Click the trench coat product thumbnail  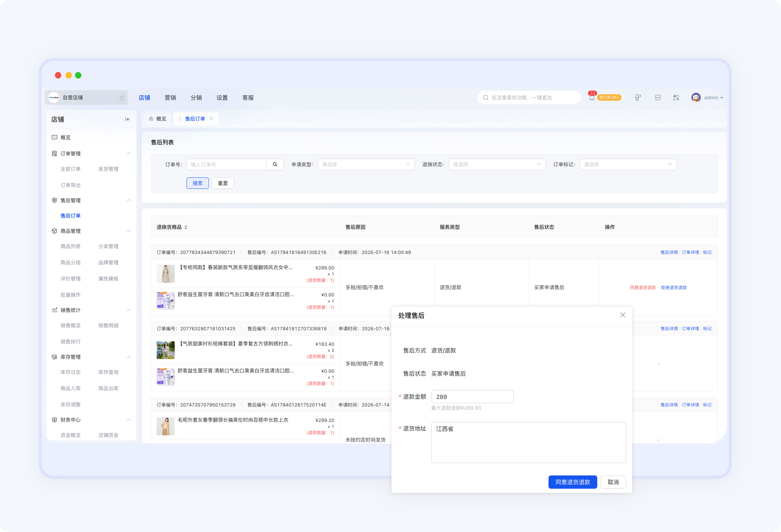(x=165, y=274)
